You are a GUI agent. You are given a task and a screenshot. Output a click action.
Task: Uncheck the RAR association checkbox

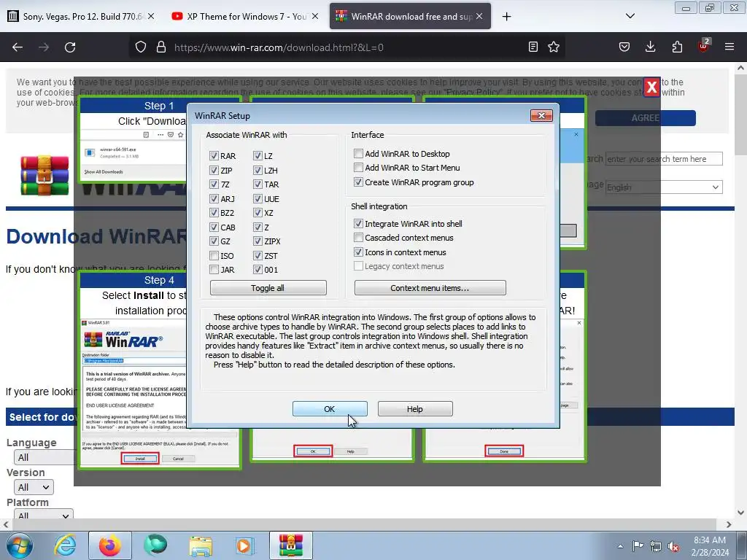[x=214, y=156]
